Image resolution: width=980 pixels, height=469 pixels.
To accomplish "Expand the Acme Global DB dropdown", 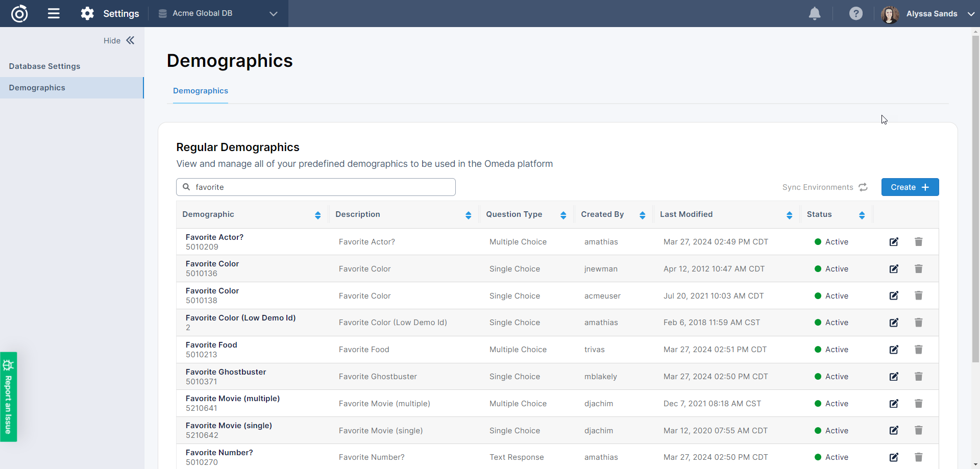I will (273, 14).
